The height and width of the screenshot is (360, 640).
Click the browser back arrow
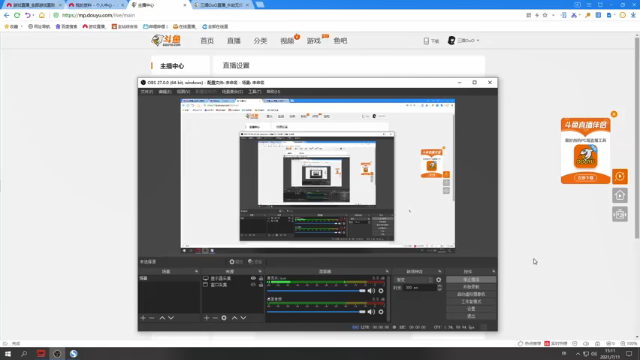[x=7, y=15]
